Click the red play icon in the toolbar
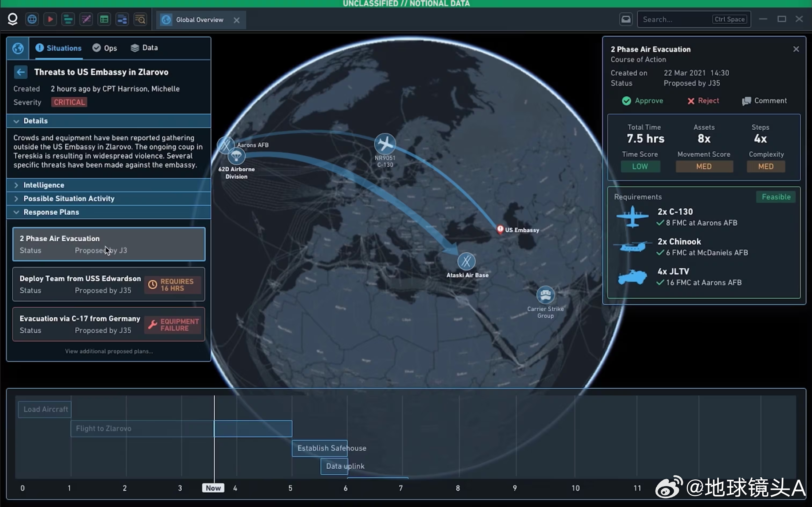812x507 pixels. pos(50,19)
